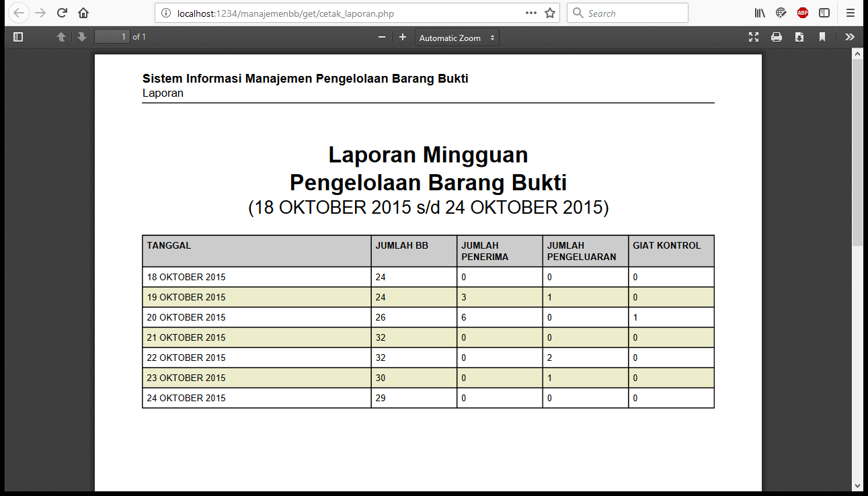Download the PDF document
The height and width of the screenshot is (496, 868).
coord(799,38)
